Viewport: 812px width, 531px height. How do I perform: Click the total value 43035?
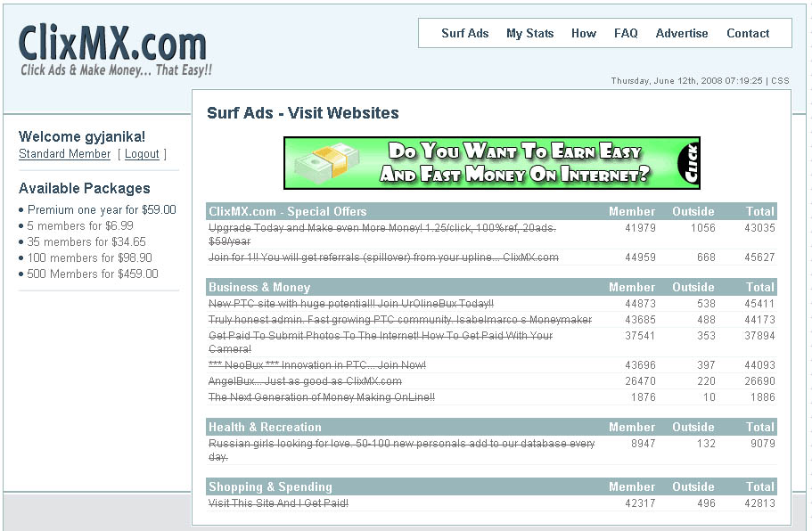759,228
